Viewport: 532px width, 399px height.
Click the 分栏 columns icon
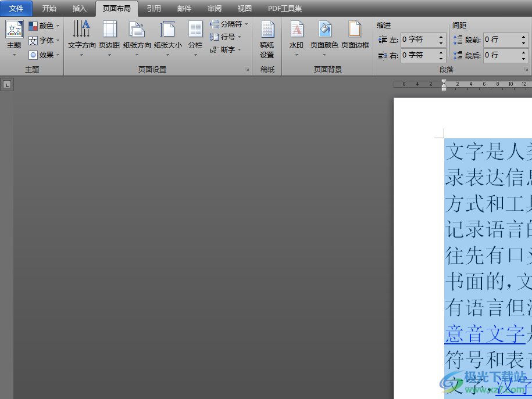point(195,29)
